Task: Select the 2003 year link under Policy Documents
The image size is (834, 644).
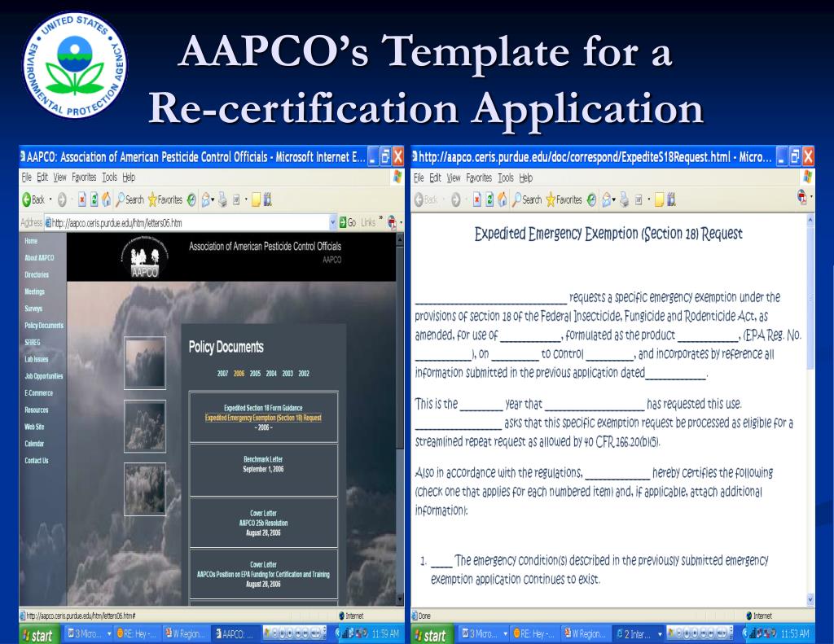Action: click(x=288, y=374)
